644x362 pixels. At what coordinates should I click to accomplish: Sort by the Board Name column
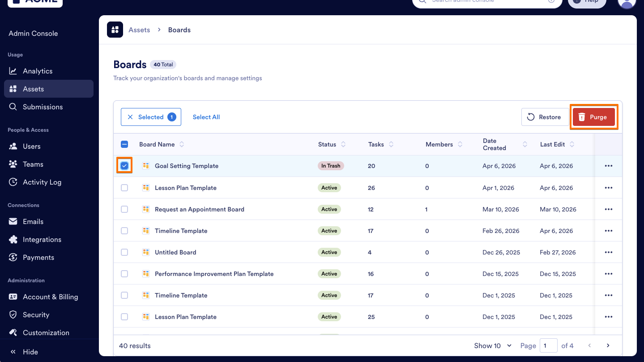point(182,144)
